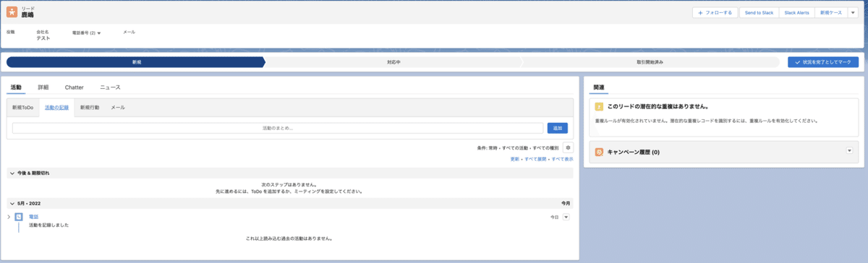This screenshot has width=868, height=263.
Task: Select the 取引開始済み stage in path
Action: 650,62
